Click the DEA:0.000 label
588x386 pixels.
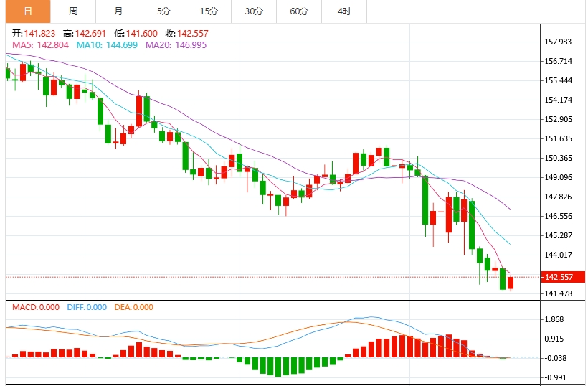134,307
